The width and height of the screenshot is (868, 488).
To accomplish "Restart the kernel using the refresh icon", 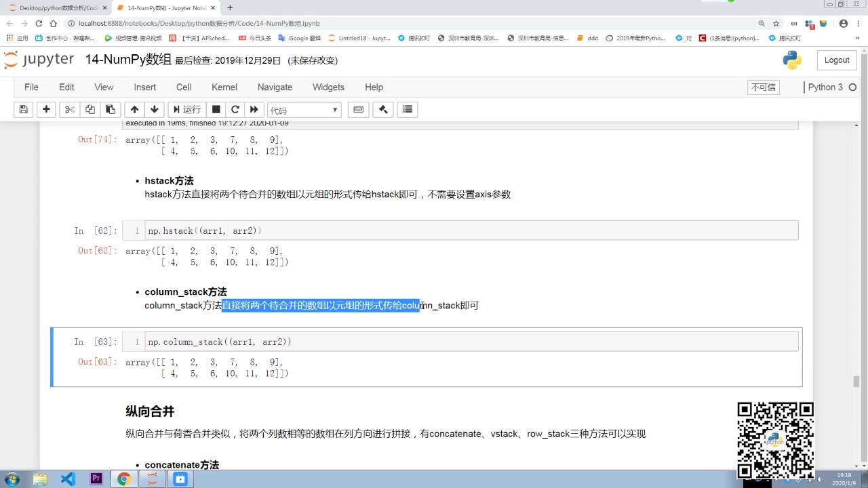I will pyautogui.click(x=235, y=109).
